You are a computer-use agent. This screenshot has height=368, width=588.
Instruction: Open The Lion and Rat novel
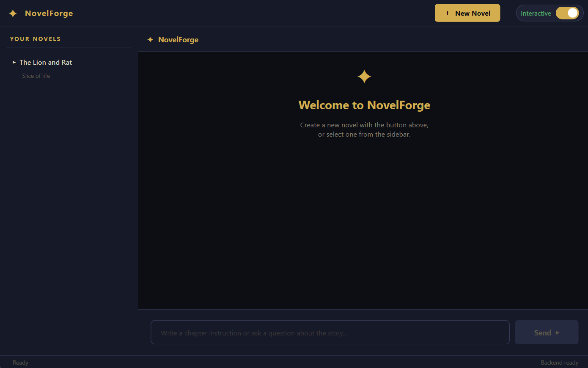click(46, 62)
